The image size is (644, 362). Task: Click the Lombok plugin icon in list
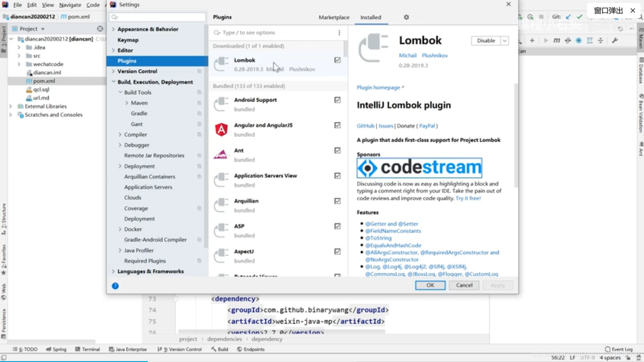coord(221,64)
